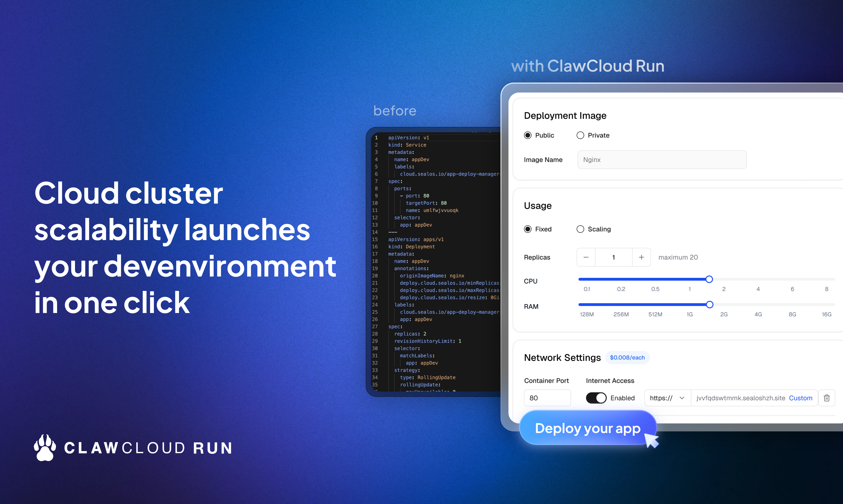This screenshot has width=843, height=504.
Task: Click code line 'targetPort: 80'
Action: [x=426, y=203]
